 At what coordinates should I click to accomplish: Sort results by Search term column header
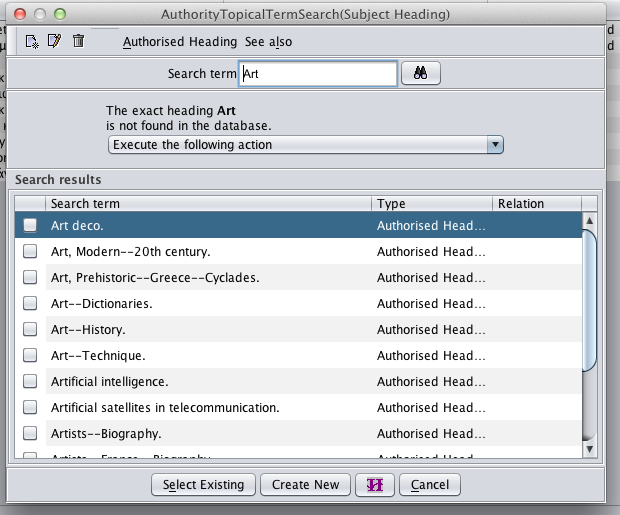tap(207, 204)
